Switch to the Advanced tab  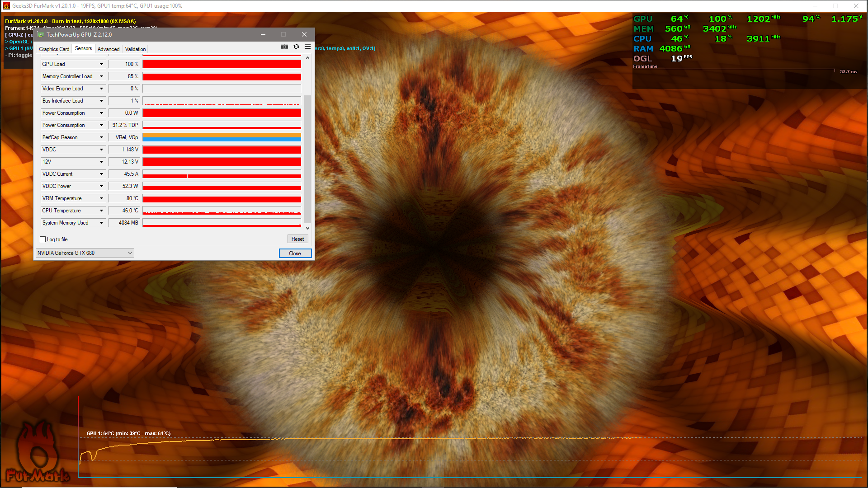(x=108, y=49)
